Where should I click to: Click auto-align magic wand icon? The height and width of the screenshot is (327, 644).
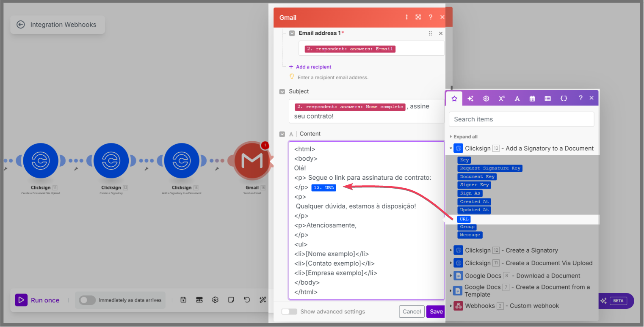263,300
